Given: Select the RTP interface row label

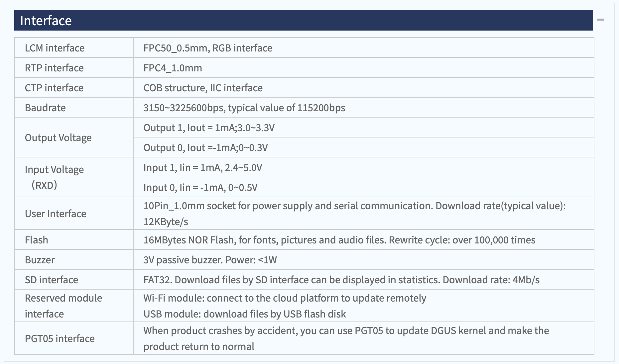Looking at the screenshot, I should [54, 68].
